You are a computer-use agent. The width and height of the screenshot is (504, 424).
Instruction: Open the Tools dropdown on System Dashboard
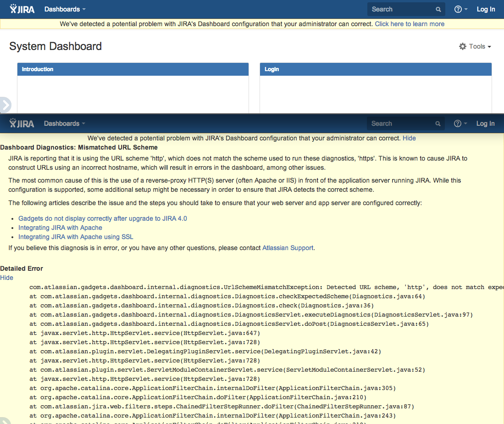(x=475, y=46)
